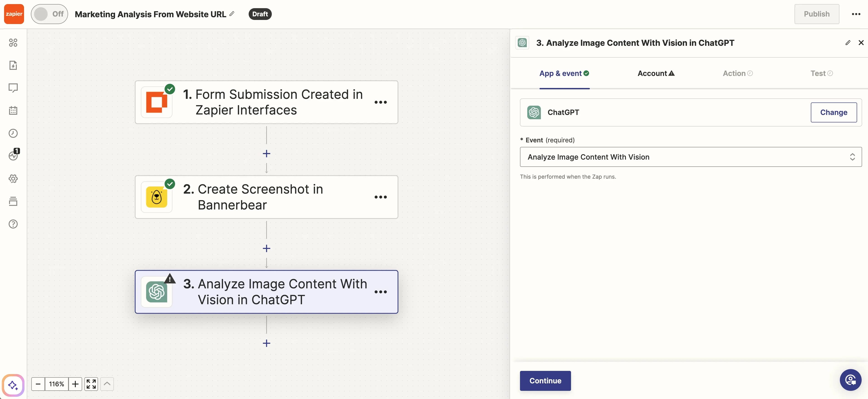Open the Zap details file icon

click(13, 65)
